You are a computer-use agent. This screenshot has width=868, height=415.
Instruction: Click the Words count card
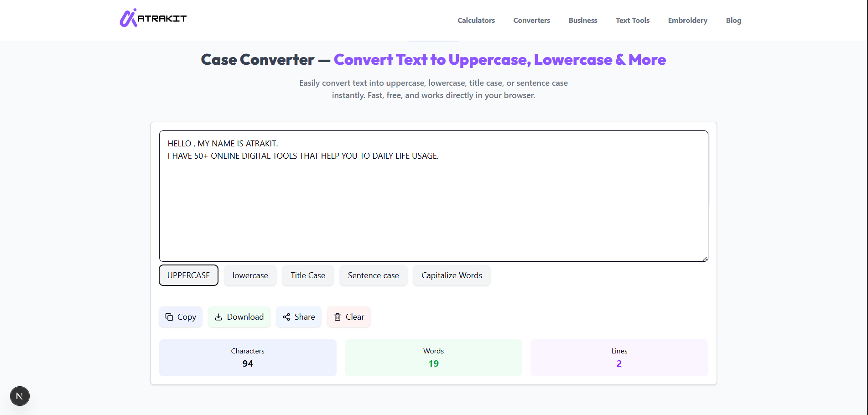[433, 358]
